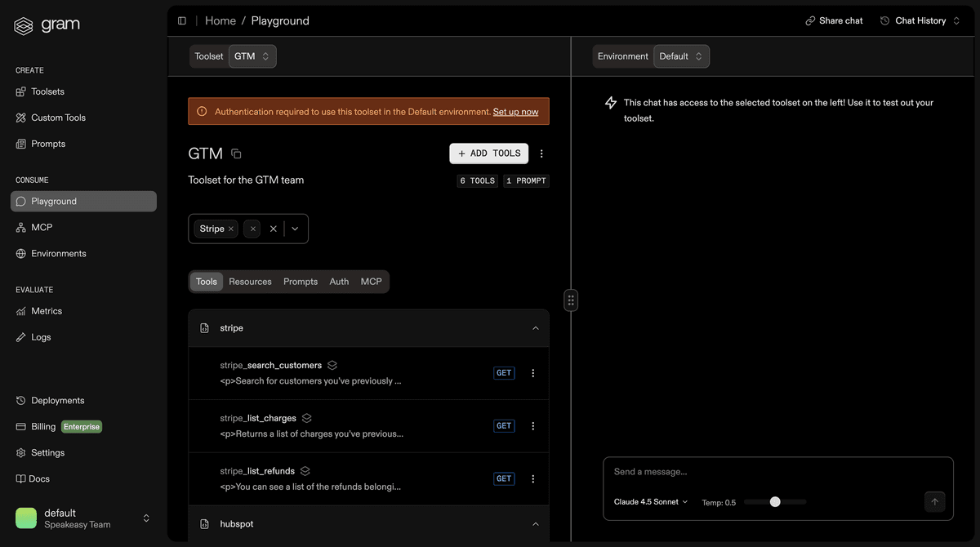Toggle the left panel visibility
This screenshot has width=980, height=547.
[x=181, y=20]
